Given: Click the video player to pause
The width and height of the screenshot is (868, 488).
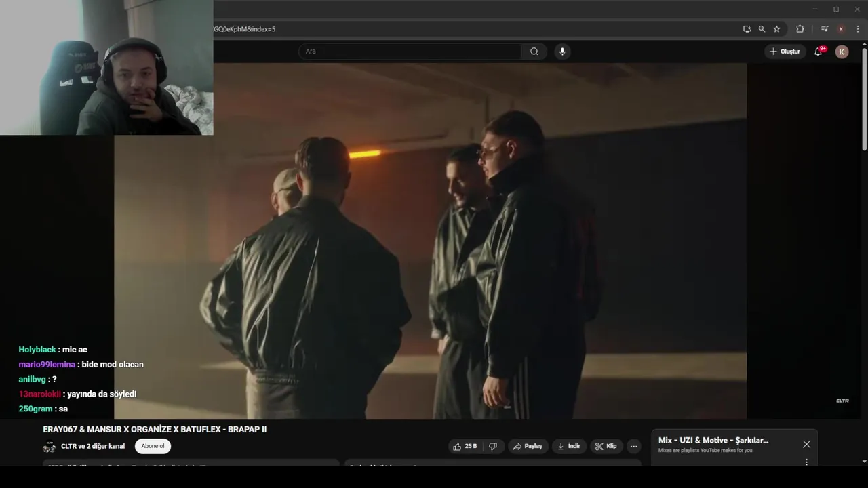Looking at the screenshot, I should (x=430, y=241).
